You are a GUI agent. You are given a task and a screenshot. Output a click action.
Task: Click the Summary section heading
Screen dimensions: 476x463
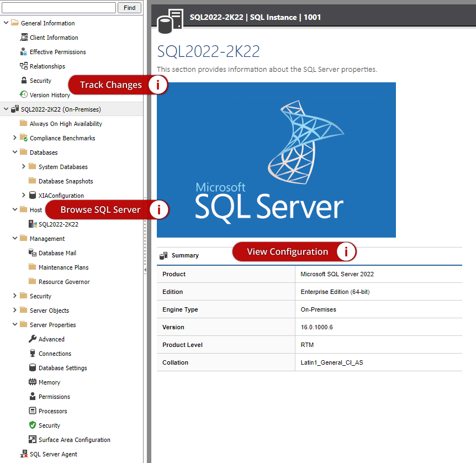[x=185, y=255]
